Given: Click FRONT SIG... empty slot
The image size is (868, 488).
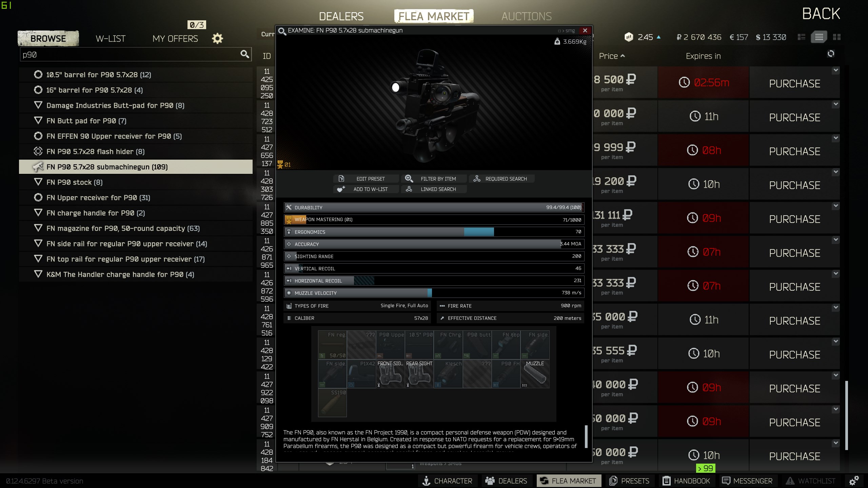Looking at the screenshot, I should pos(390,374).
